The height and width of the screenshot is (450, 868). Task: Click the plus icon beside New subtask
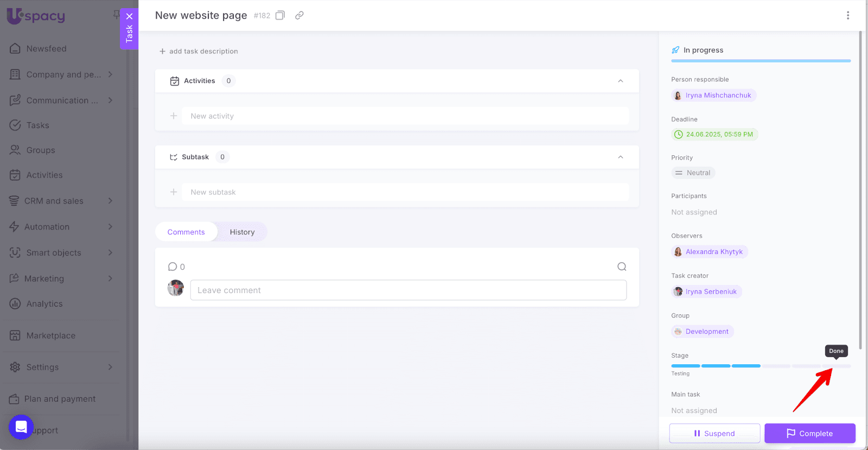pos(174,192)
